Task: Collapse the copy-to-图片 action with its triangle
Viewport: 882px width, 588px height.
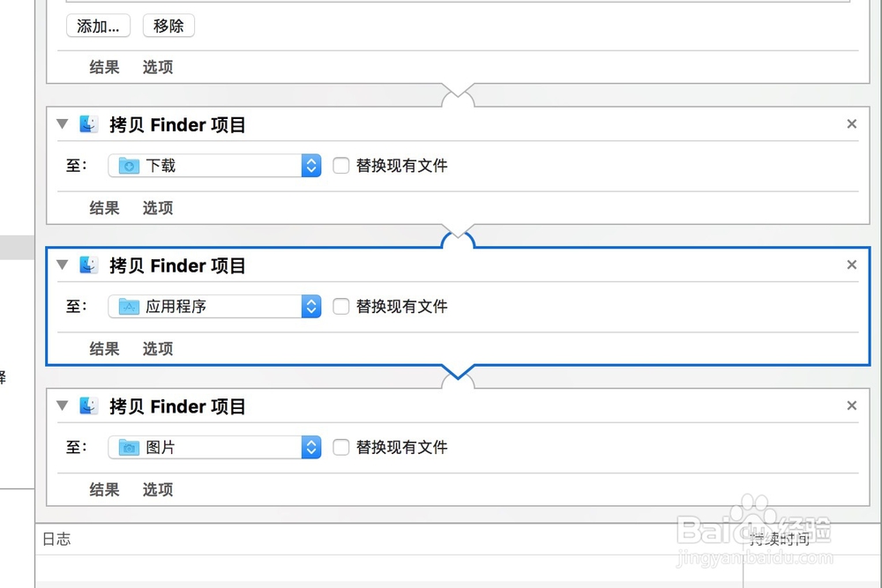Action: click(x=62, y=406)
